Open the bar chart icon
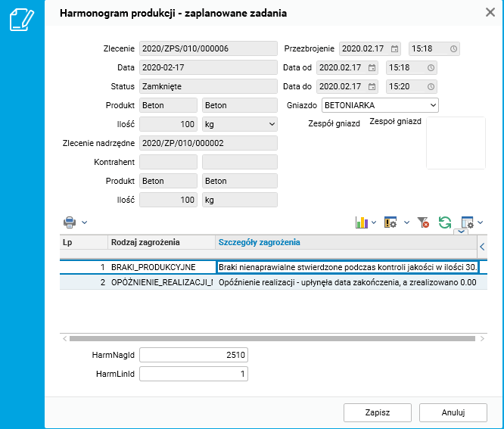Screen dimensions: 504x429 click(362, 222)
